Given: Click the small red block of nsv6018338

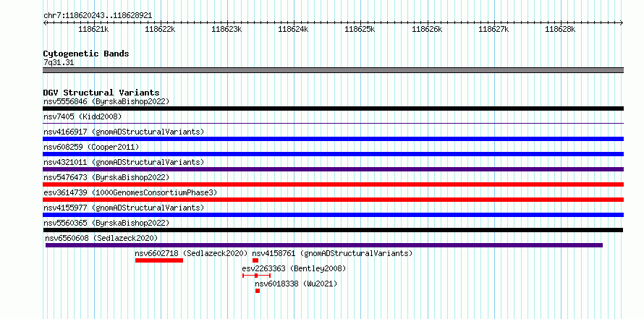Looking at the screenshot, I should (x=258, y=291).
